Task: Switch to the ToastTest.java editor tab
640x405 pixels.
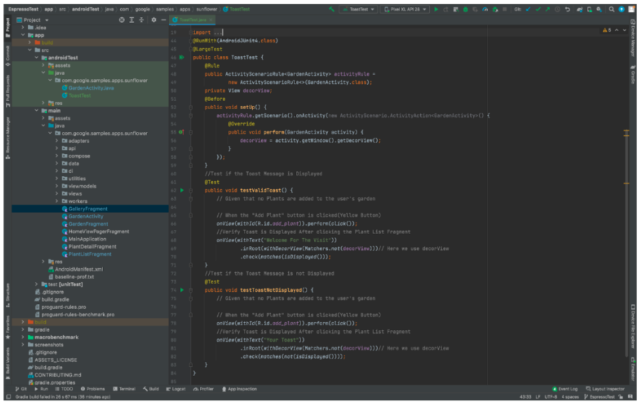Action: click(x=192, y=20)
